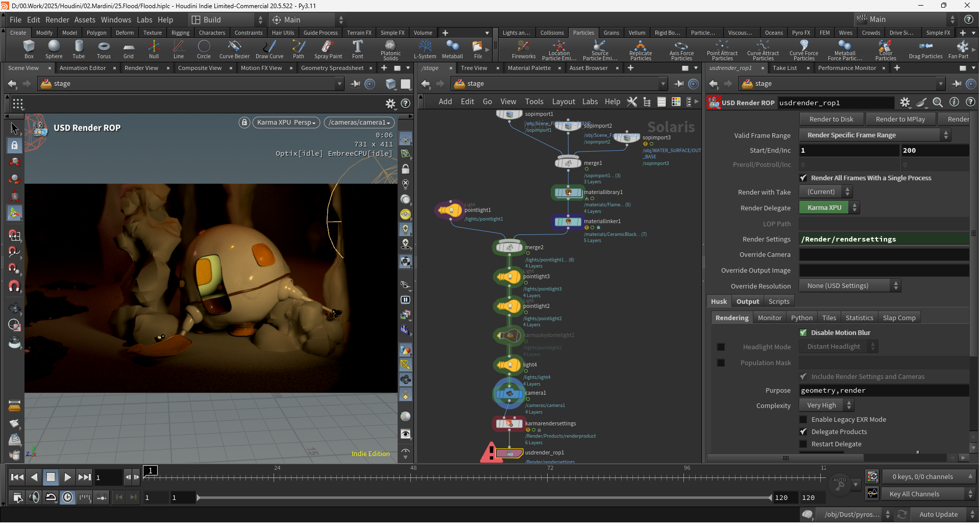
Task: Open Valid Frame Range dropdown
Action: [875, 135]
